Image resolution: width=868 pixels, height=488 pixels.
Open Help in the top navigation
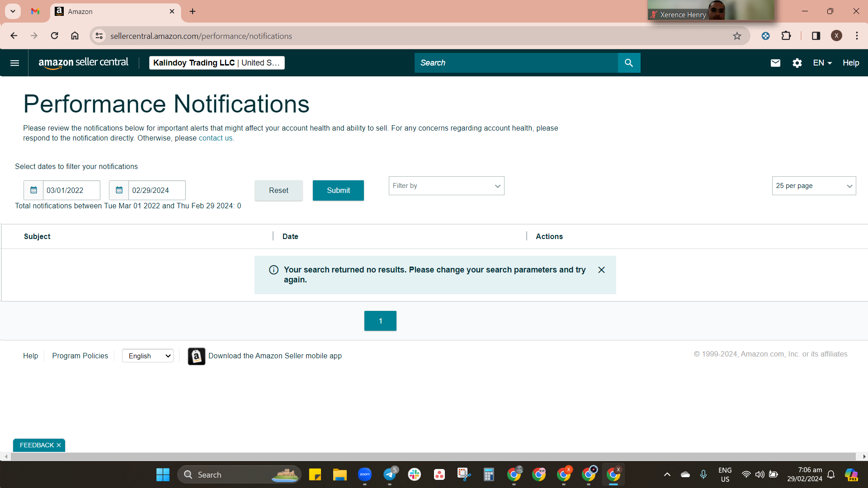point(851,63)
